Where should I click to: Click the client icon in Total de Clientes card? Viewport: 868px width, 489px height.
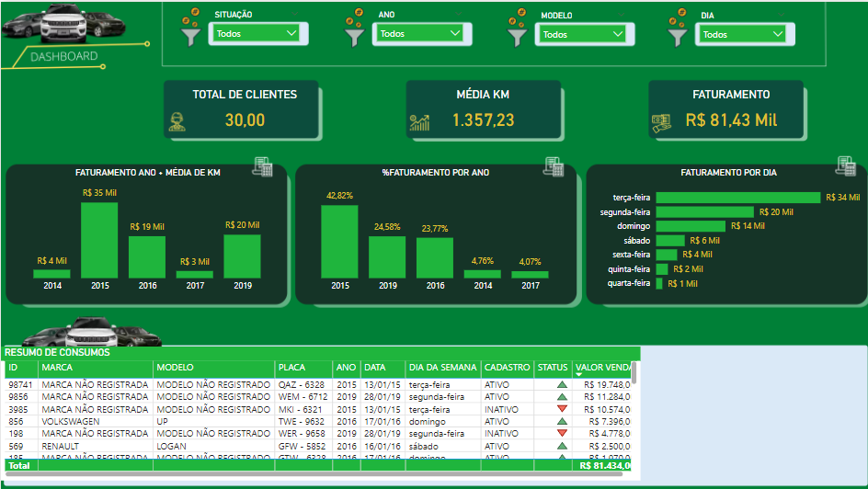[177, 121]
